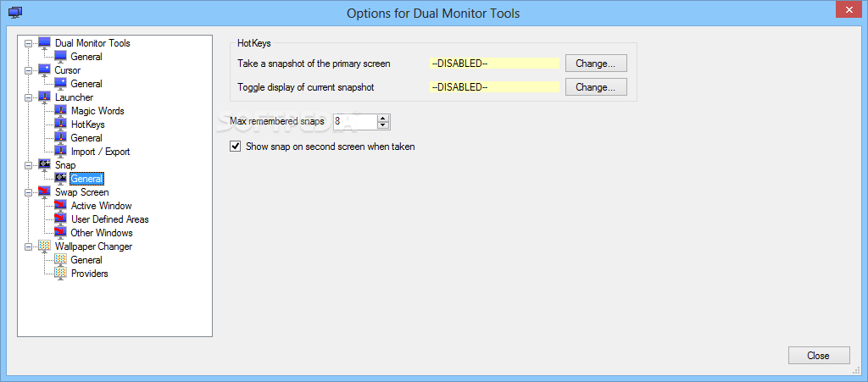The image size is (868, 382).
Task: Change hotkey for toggle snapshot display
Action: coord(596,87)
